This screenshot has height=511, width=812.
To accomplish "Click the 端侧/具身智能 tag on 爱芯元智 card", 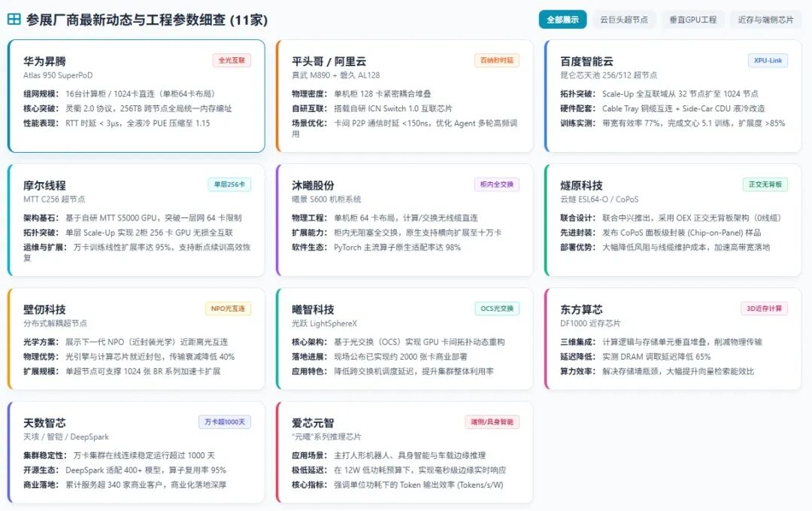I will point(492,422).
